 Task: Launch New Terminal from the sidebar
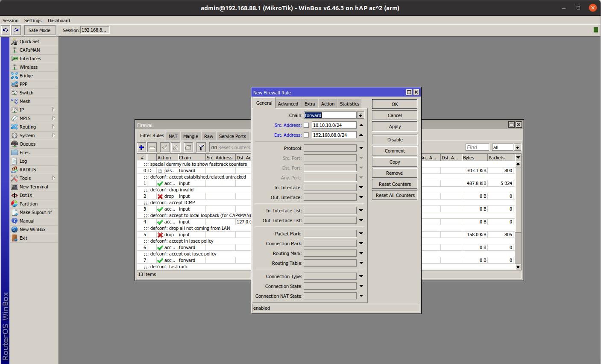tap(33, 187)
